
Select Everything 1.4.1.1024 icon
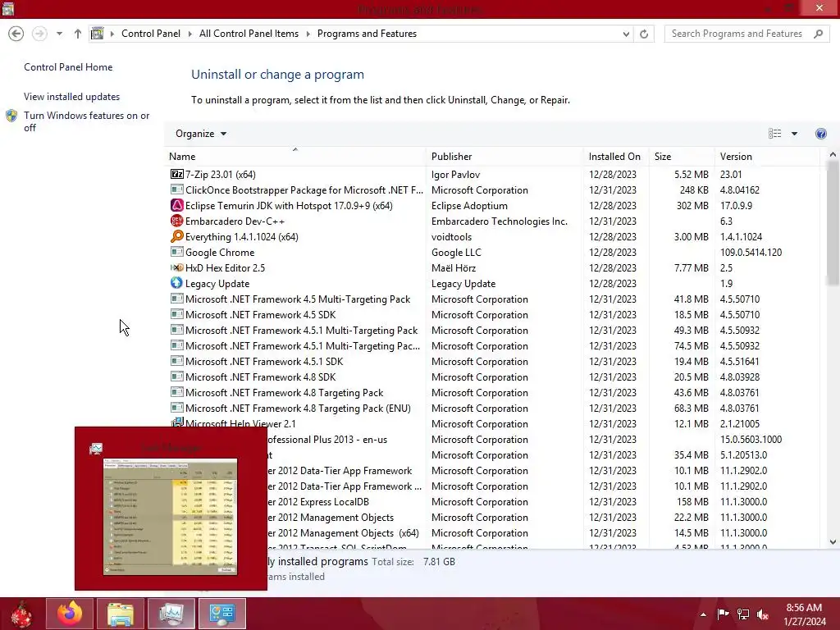(x=177, y=236)
